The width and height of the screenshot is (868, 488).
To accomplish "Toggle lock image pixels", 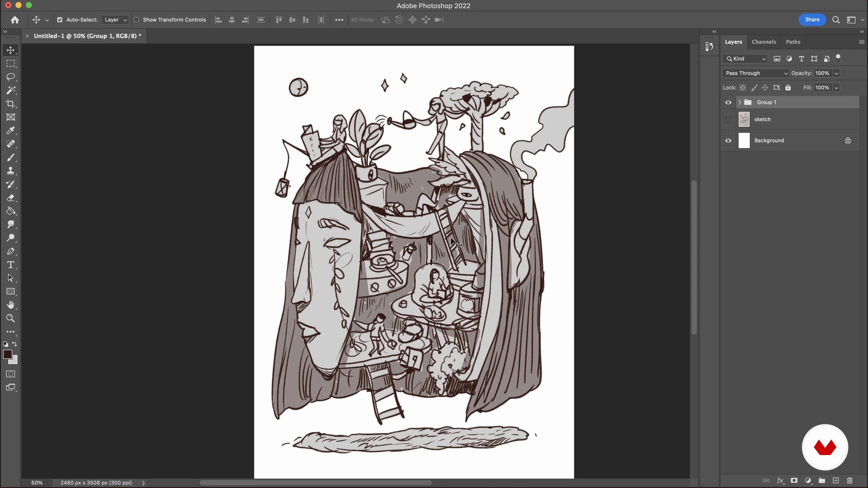I will [754, 88].
